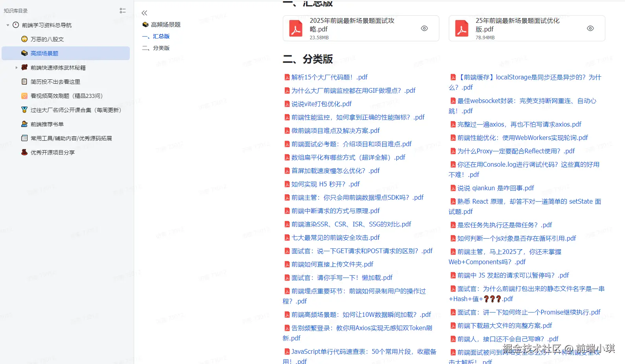Click the emoji icon beside 万恶的八股文

point(24,39)
